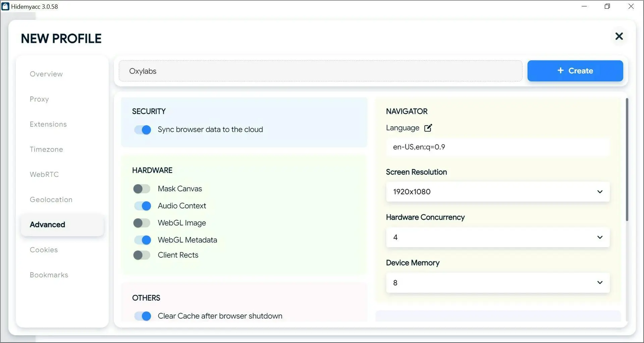Click the Language edit pencil icon
The height and width of the screenshot is (343, 644).
tap(428, 128)
